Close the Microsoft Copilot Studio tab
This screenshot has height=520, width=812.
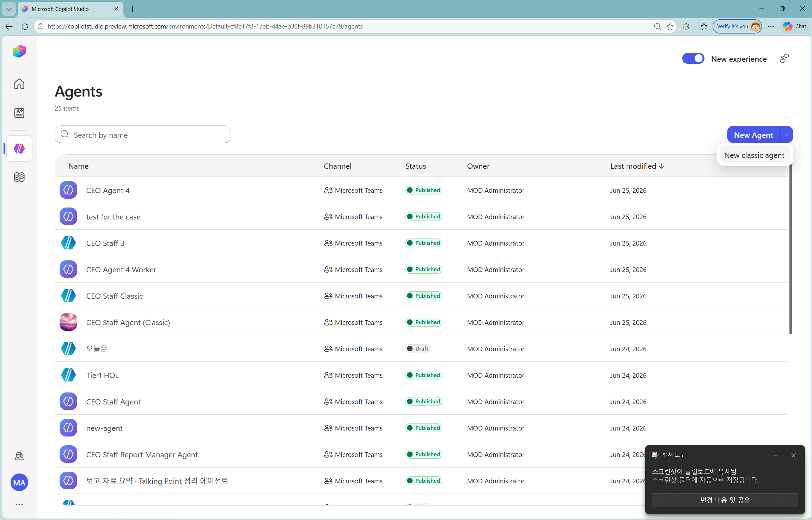pos(116,9)
